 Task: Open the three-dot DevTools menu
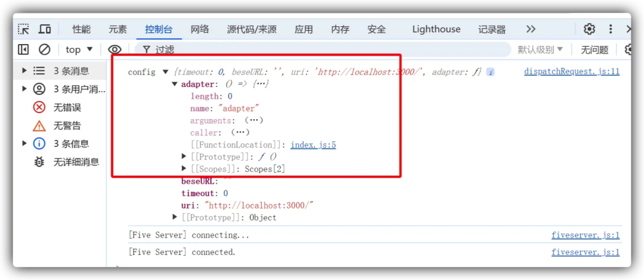(x=611, y=29)
